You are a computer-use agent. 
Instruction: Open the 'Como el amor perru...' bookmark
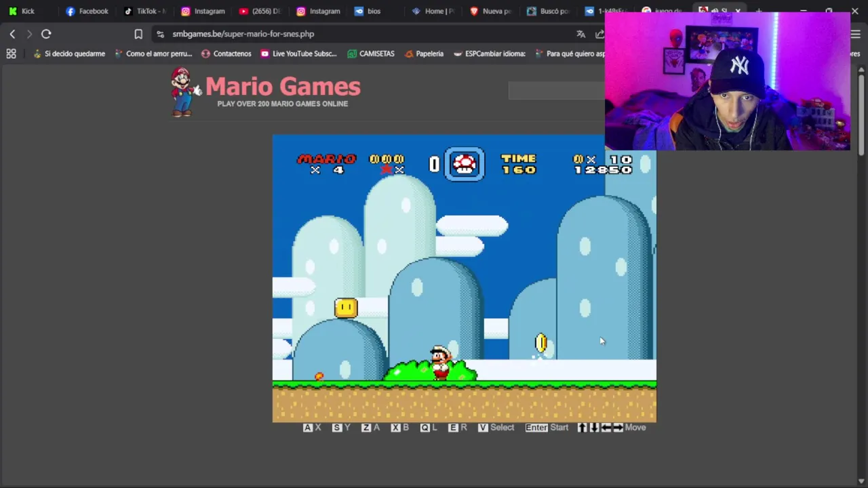coord(153,54)
